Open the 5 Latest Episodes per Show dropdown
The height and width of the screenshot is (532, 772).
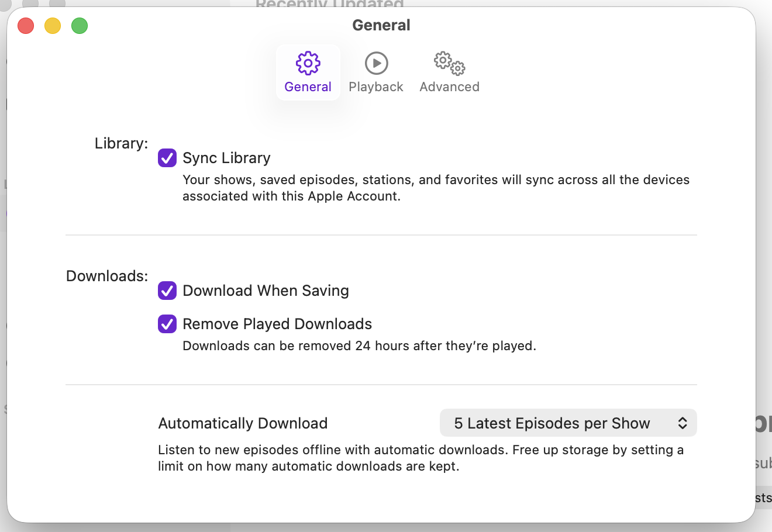click(x=568, y=423)
